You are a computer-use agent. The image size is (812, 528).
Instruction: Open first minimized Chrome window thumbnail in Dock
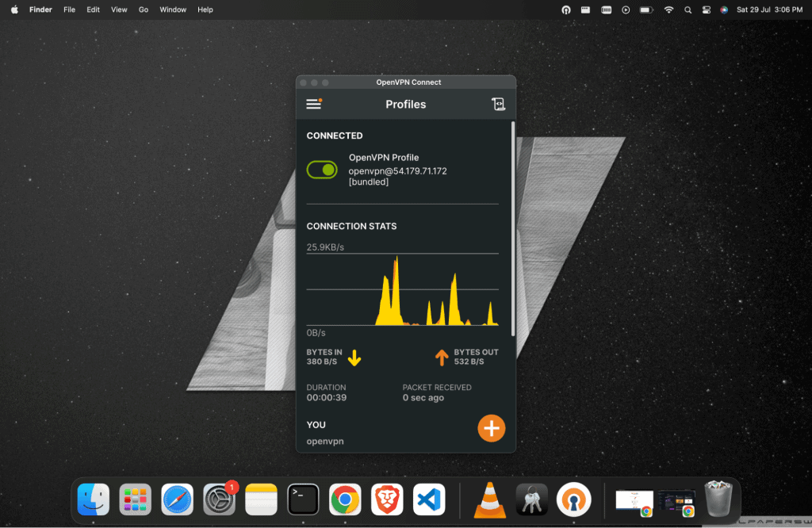[634, 502]
